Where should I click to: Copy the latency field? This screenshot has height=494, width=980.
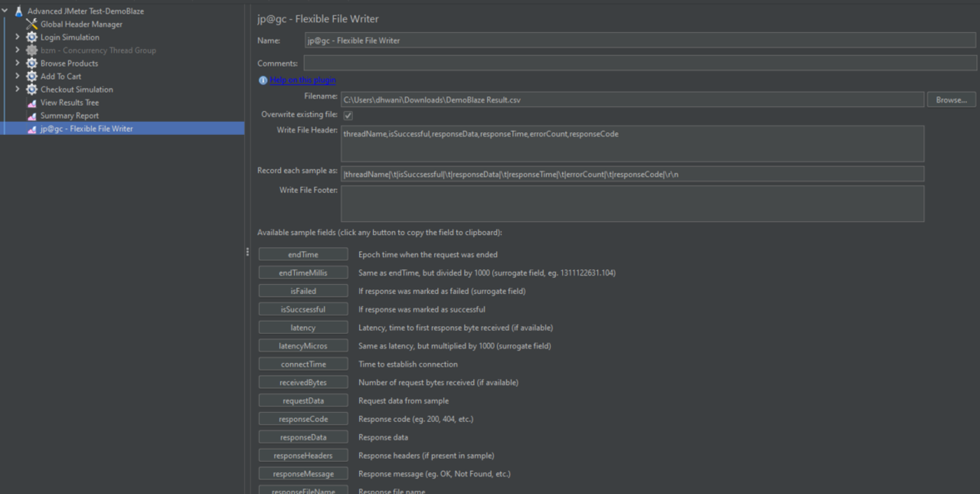(x=303, y=327)
